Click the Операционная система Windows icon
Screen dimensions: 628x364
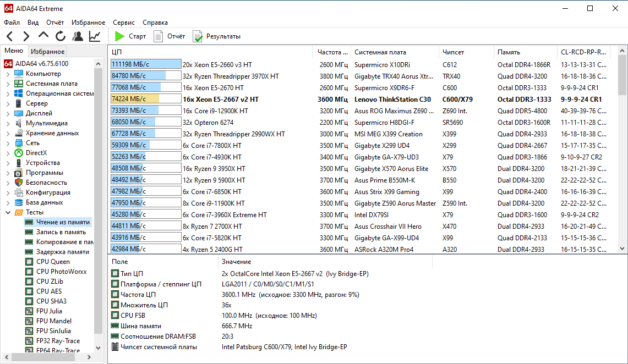pyautogui.click(x=19, y=93)
